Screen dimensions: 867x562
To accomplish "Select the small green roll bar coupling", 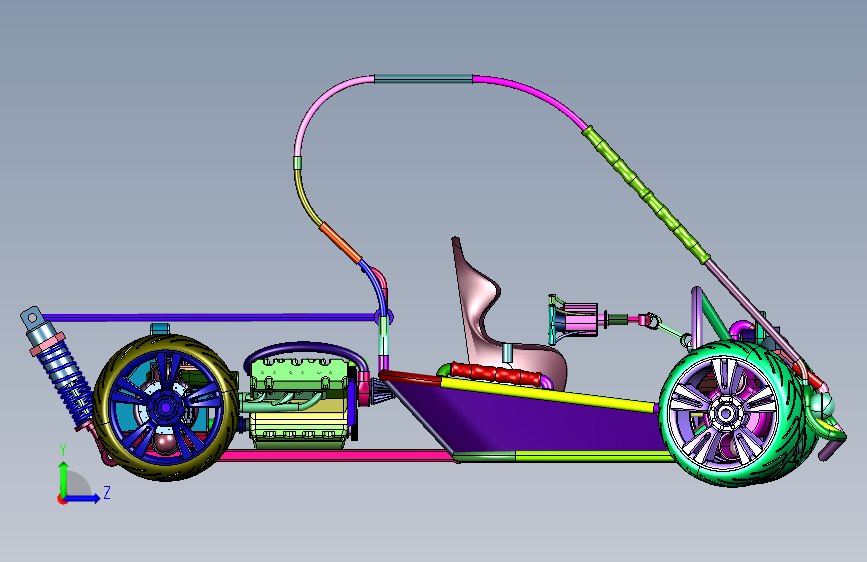I will (x=297, y=163).
